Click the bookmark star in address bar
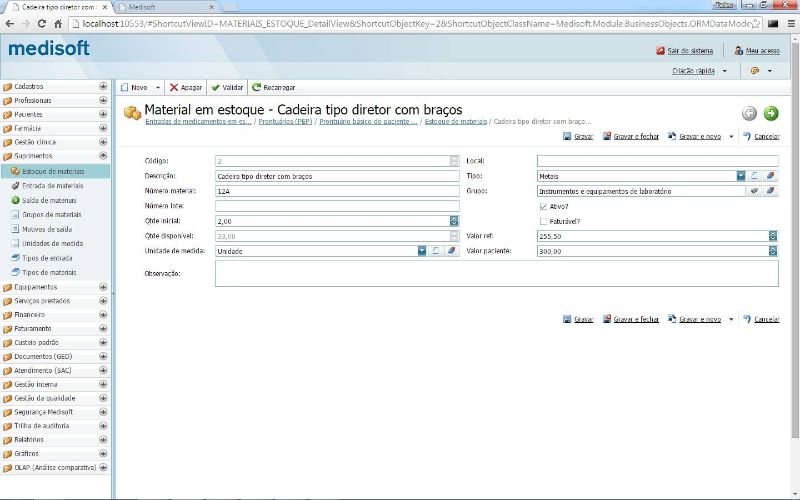Viewport: 800px width, 500px height. click(x=756, y=23)
